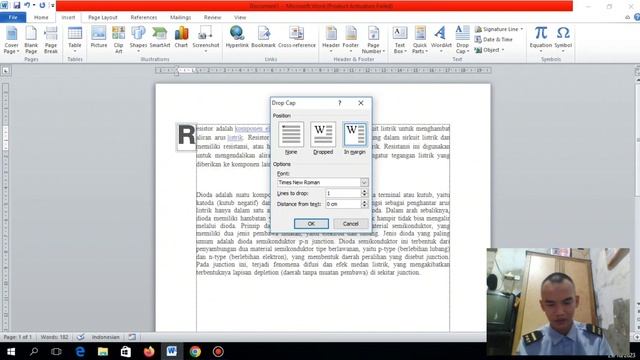Open Firefox from taskbar
The width and height of the screenshot is (640, 360).
(149, 351)
